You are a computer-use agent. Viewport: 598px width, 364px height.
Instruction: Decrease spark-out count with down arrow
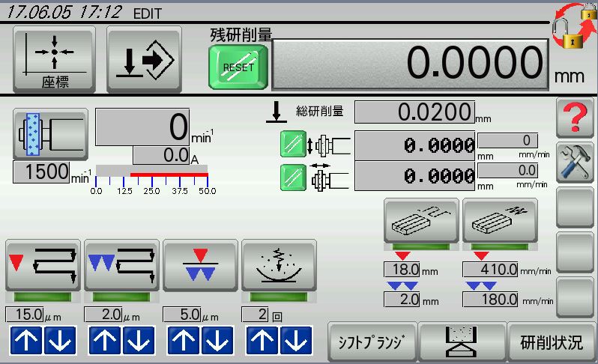pos(296,340)
